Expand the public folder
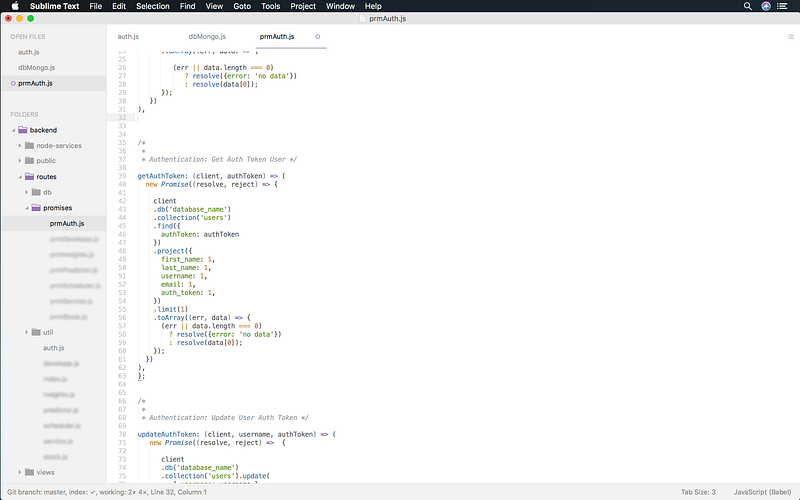This screenshot has width=800, height=500. (x=20, y=161)
